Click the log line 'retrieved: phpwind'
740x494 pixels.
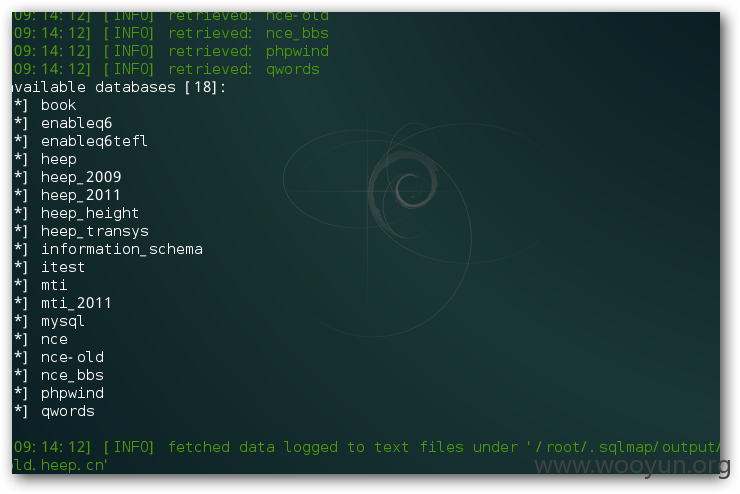tap(248, 51)
